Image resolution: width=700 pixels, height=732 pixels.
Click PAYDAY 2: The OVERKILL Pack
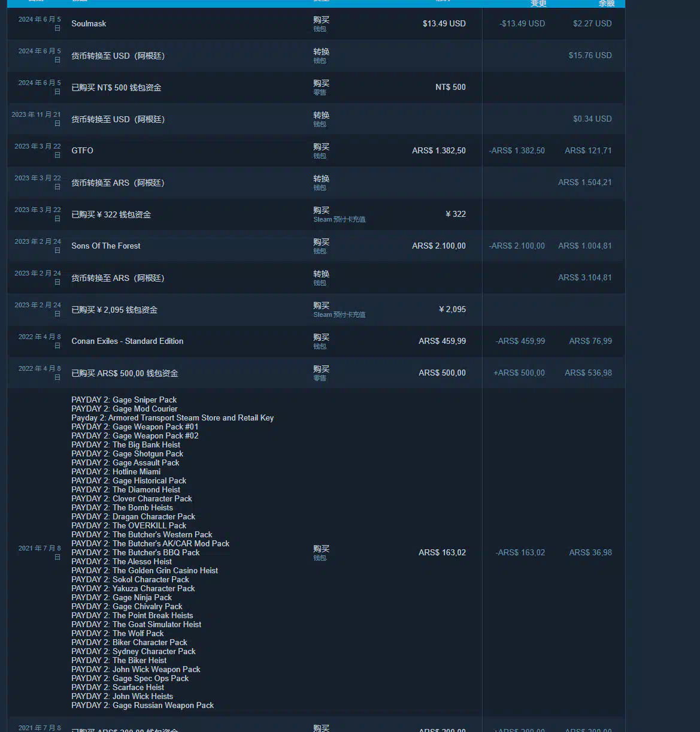point(129,525)
